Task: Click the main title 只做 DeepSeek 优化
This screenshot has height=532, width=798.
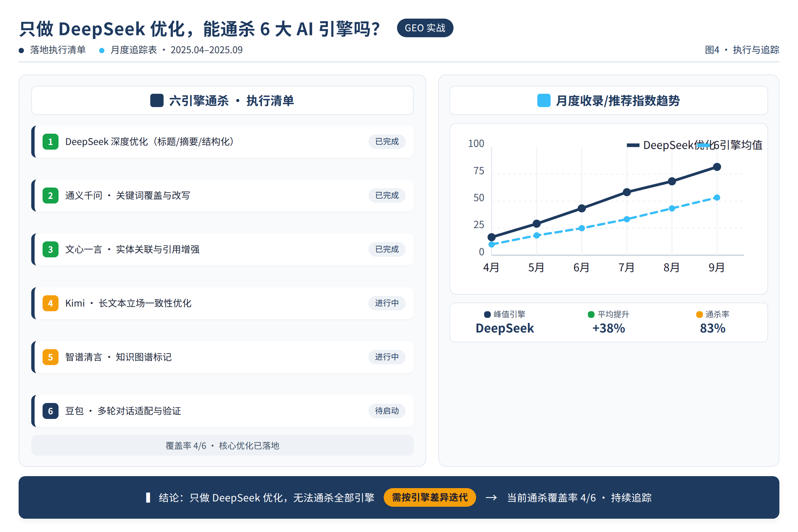Action: tap(199, 29)
